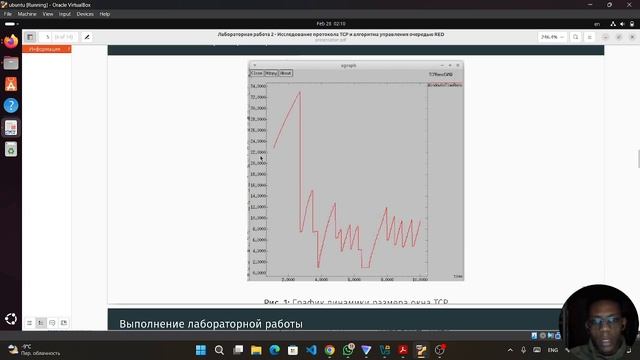Open the en keyboard layout indicator

[597, 24]
